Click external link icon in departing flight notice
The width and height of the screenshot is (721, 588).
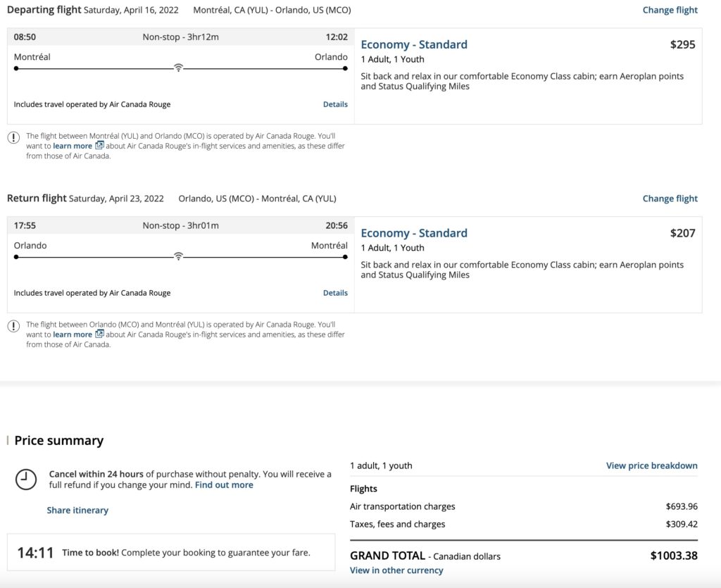[99, 146]
